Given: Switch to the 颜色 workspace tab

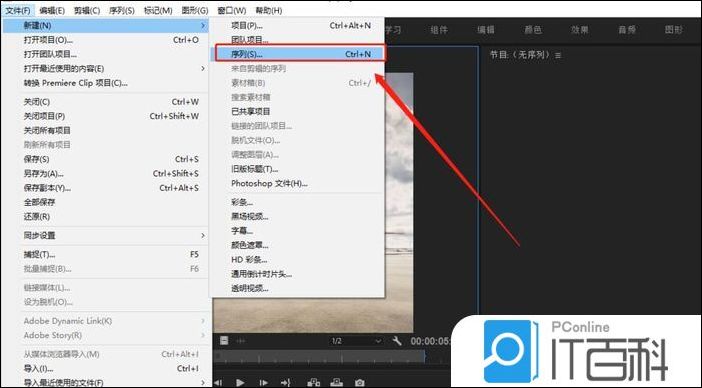Looking at the screenshot, I should pos(533,30).
